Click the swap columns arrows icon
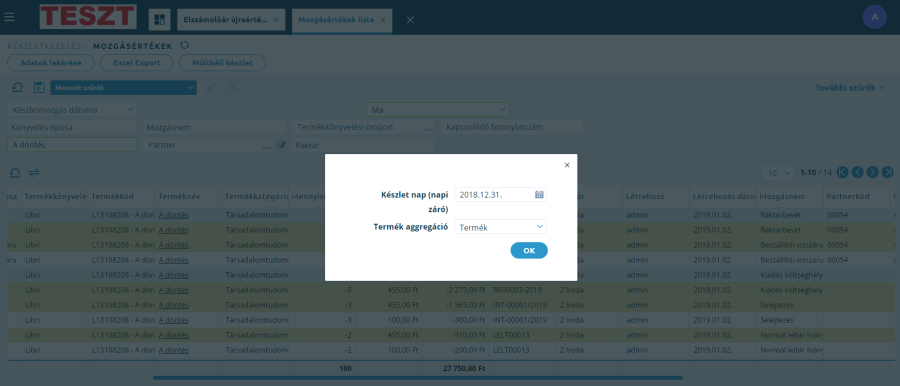Screen dimensions: 900x386 (34, 172)
